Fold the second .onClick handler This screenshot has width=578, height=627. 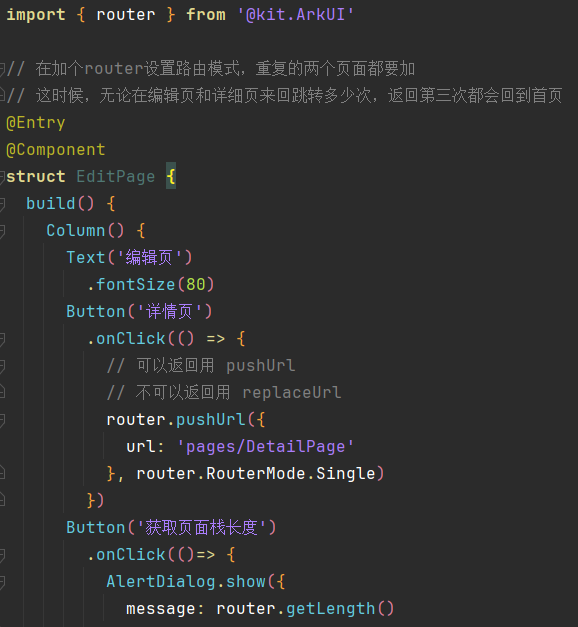pyautogui.click(x=2, y=555)
